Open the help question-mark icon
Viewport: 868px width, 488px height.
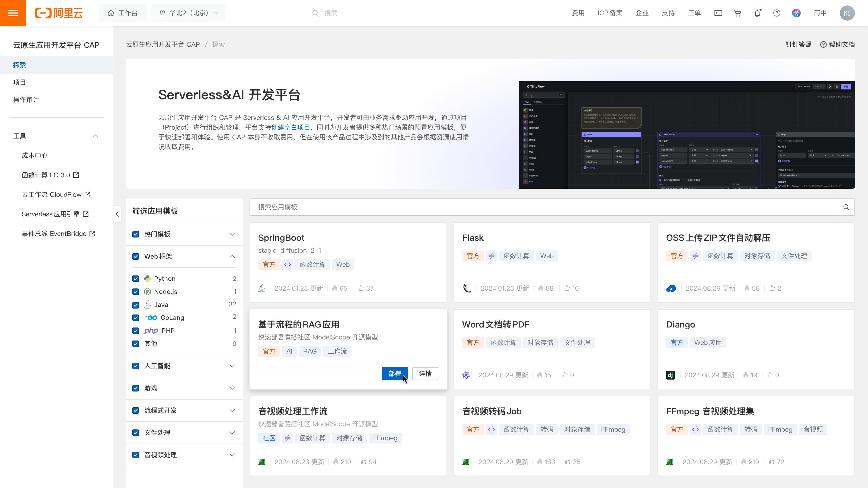777,13
